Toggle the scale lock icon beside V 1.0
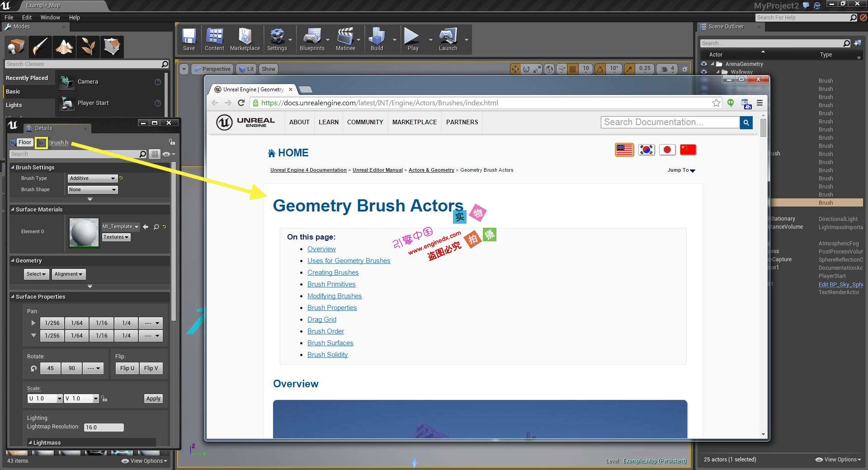Image resolution: width=868 pixels, height=470 pixels. pos(104,399)
